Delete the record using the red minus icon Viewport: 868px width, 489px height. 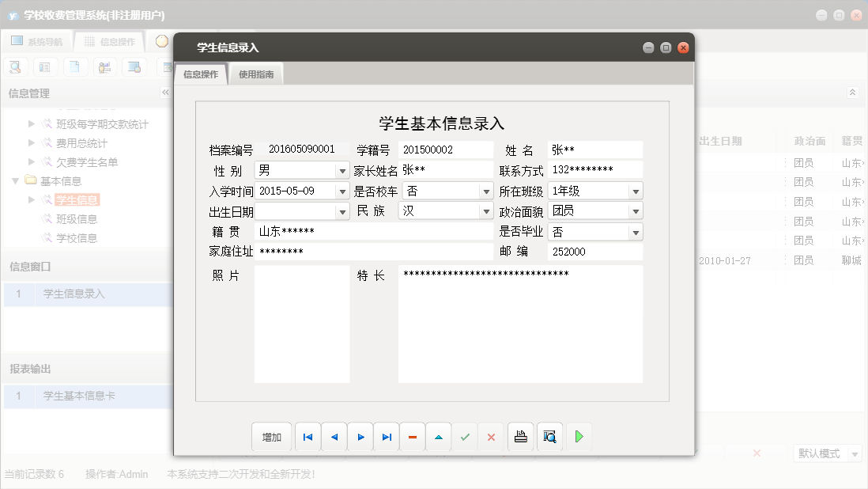pyautogui.click(x=412, y=436)
